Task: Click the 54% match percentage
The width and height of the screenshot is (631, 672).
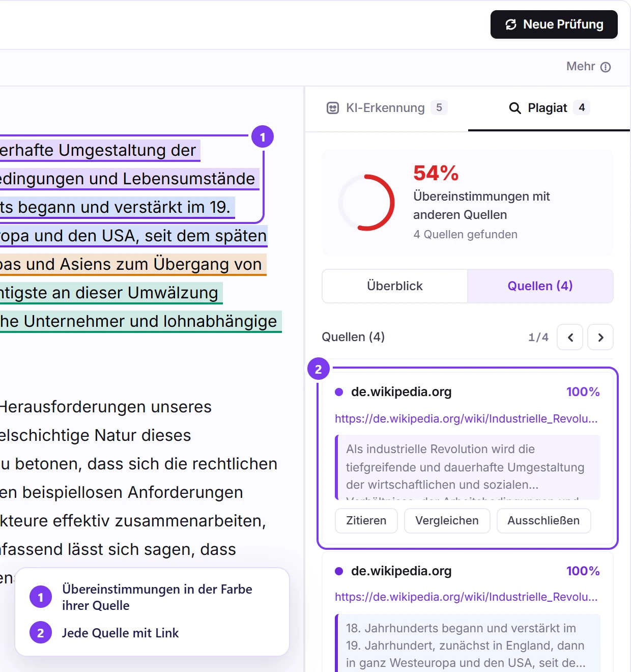Action: tap(436, 173)
